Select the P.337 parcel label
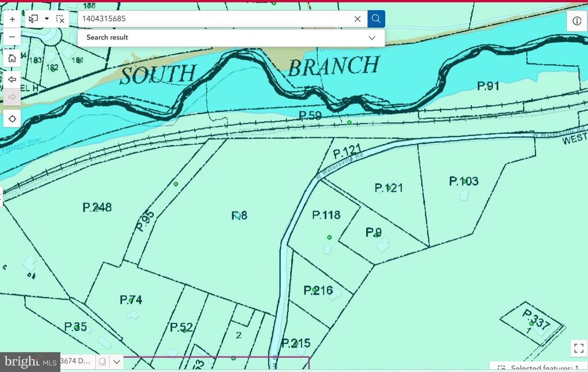 coord(536,319)
